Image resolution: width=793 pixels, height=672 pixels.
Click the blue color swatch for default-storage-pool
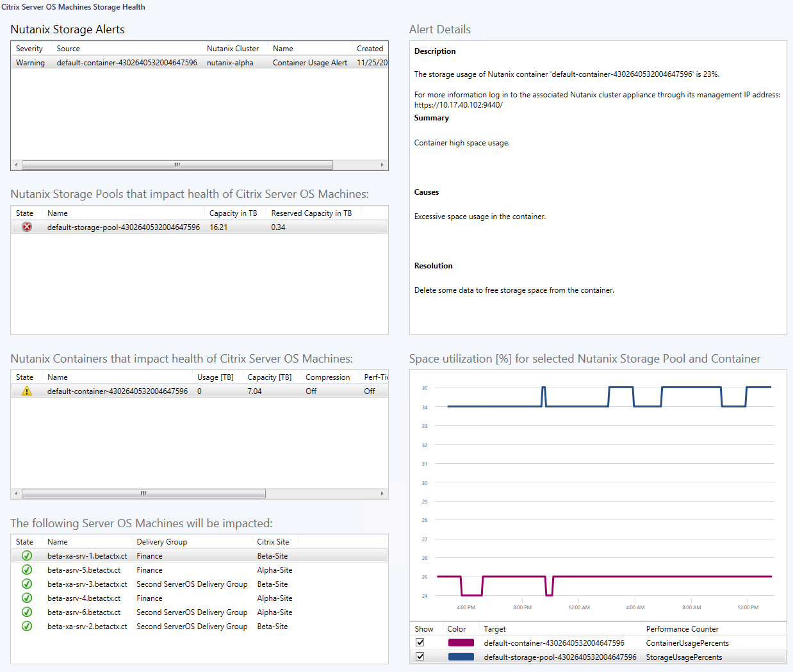[x=461, y=657]
